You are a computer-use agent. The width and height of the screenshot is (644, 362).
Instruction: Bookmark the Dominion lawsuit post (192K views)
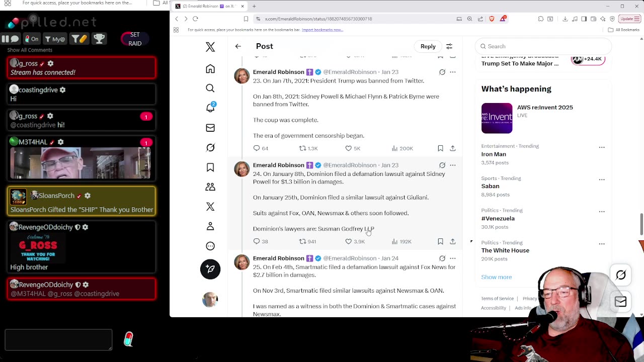coord(440,241)
